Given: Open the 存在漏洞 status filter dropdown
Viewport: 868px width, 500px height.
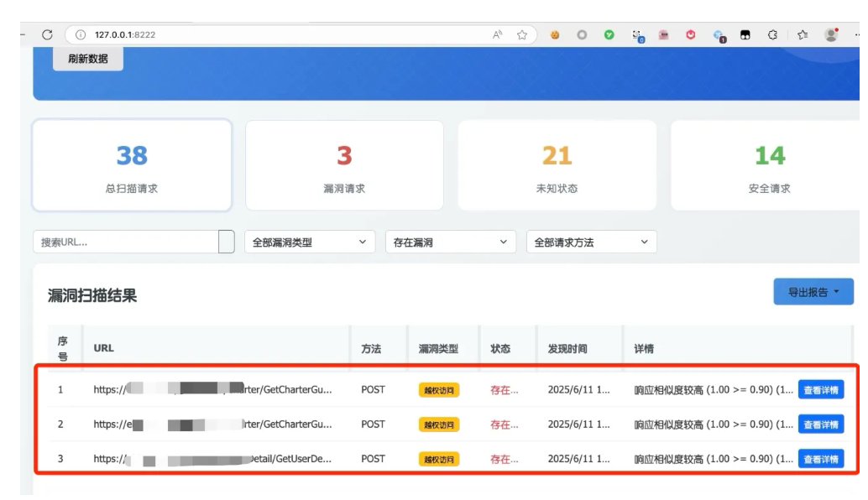Looking at the screenshot, I should click(451, 242).
